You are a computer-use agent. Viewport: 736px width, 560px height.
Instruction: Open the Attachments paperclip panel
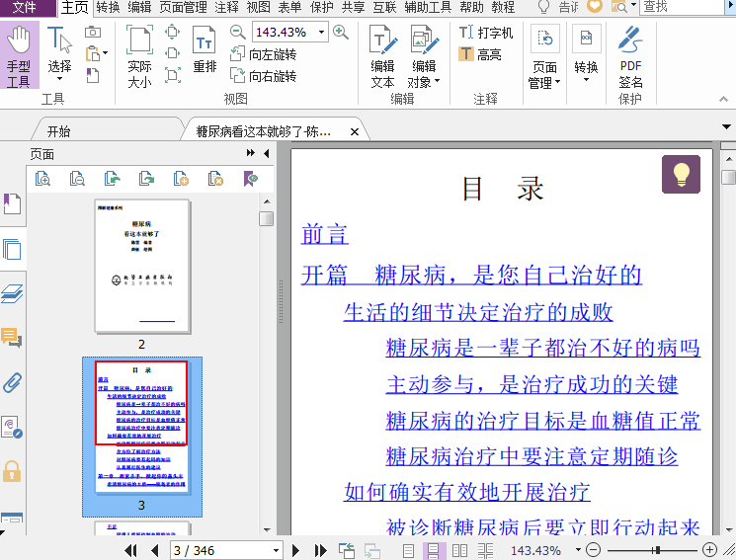[x=12, y=382]
